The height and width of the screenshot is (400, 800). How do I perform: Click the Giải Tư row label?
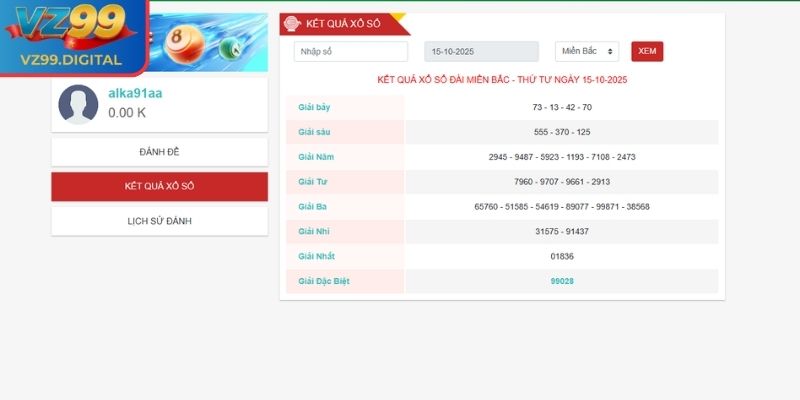click(313, 182)
